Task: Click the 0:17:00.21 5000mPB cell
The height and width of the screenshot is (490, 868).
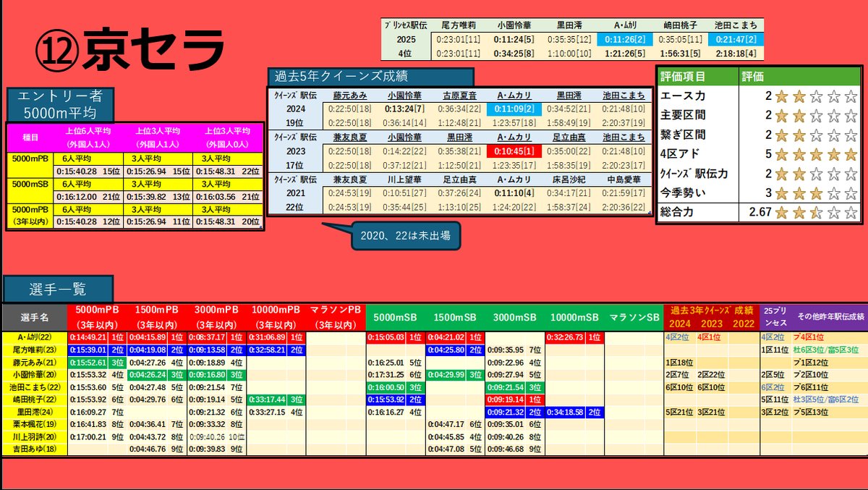Action: [88, 436]
